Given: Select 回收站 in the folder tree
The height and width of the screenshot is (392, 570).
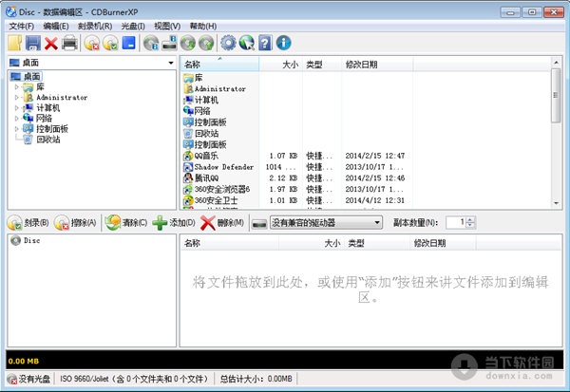Looking at the screenshot, I should 48,140.
